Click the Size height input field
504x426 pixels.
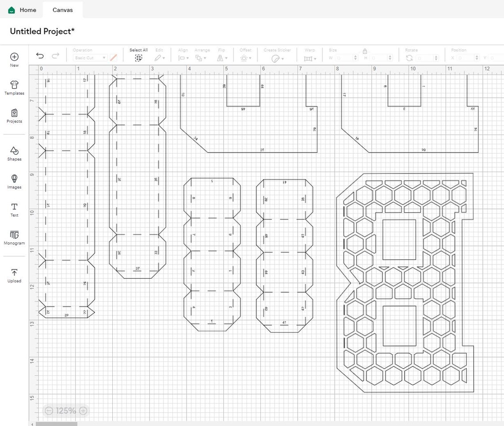click(x=378, y=58)
